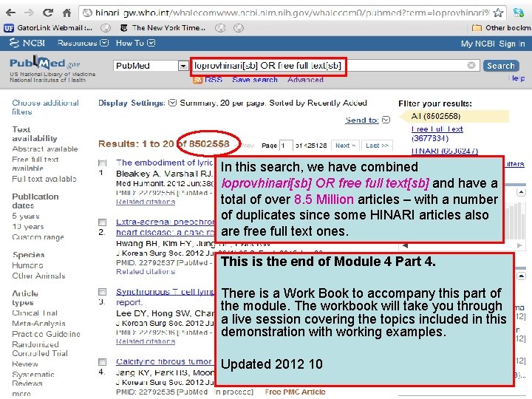Screen dimensions: 532x399
Task: Filter by Systematic Reviews
Action: click(x=33, y=378)
